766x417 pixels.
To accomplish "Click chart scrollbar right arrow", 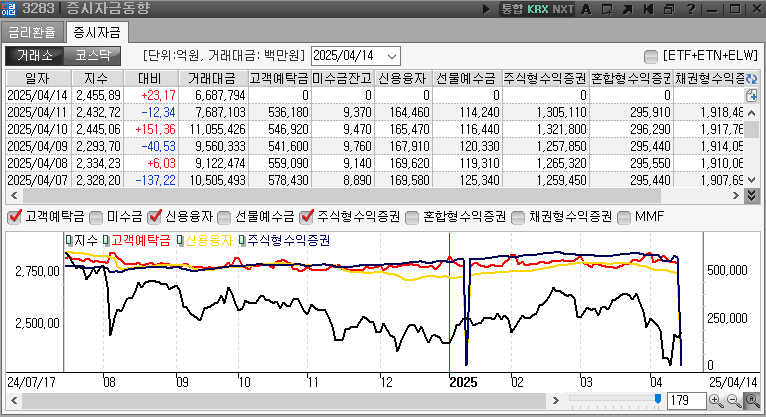I will (x=555, y=401).
